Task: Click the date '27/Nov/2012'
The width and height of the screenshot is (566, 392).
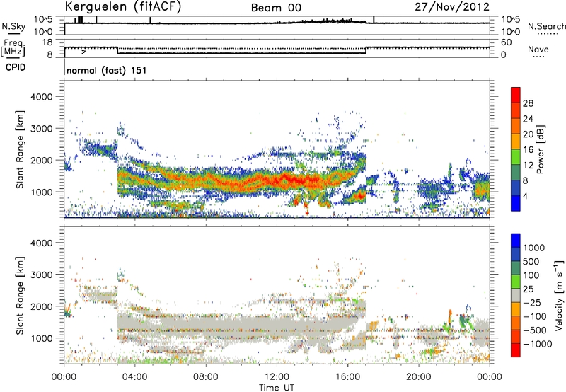Action: point(452,7)
